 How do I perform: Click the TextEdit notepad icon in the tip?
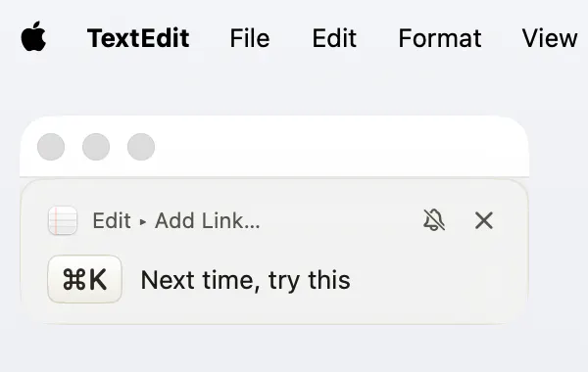[63, 220]
